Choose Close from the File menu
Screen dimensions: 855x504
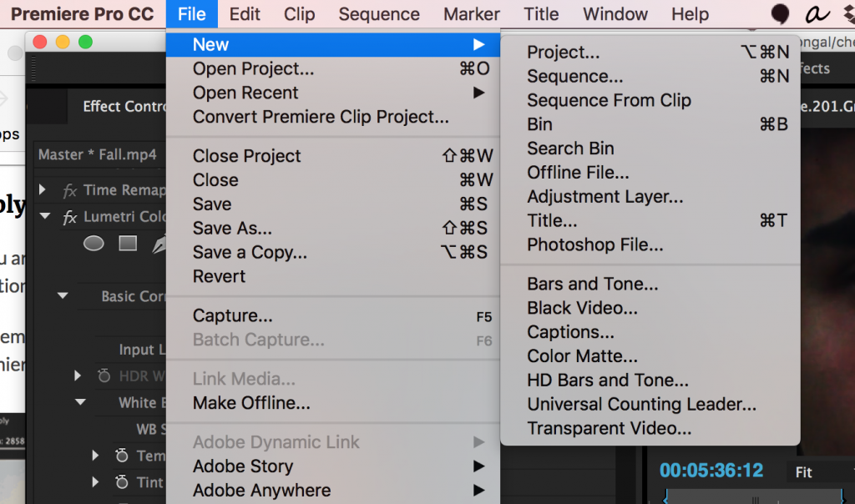(333, 179)
